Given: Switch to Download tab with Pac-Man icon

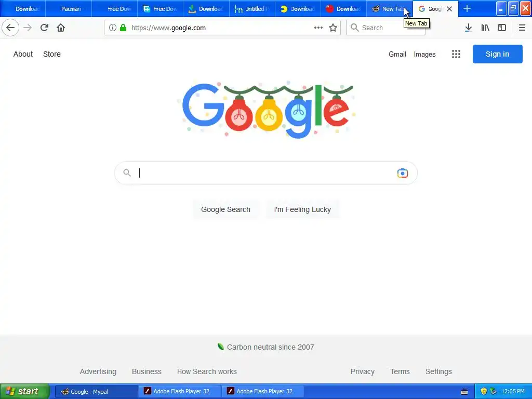Looking at the screenshot, I should point(298,9).
